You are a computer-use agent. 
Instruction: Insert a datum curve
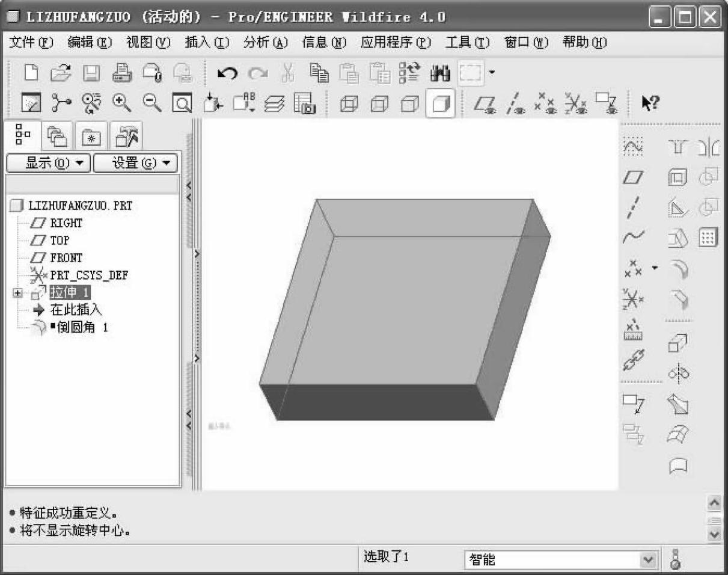[x=633, y=236]
